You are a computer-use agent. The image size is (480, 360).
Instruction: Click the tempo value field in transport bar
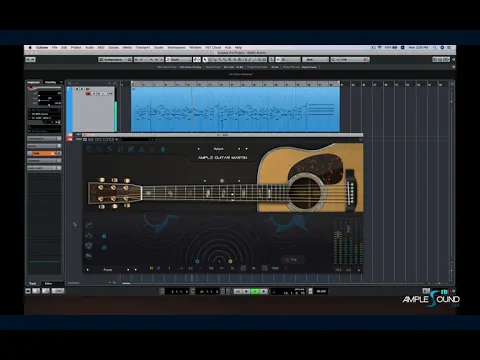tap(321, 291)
